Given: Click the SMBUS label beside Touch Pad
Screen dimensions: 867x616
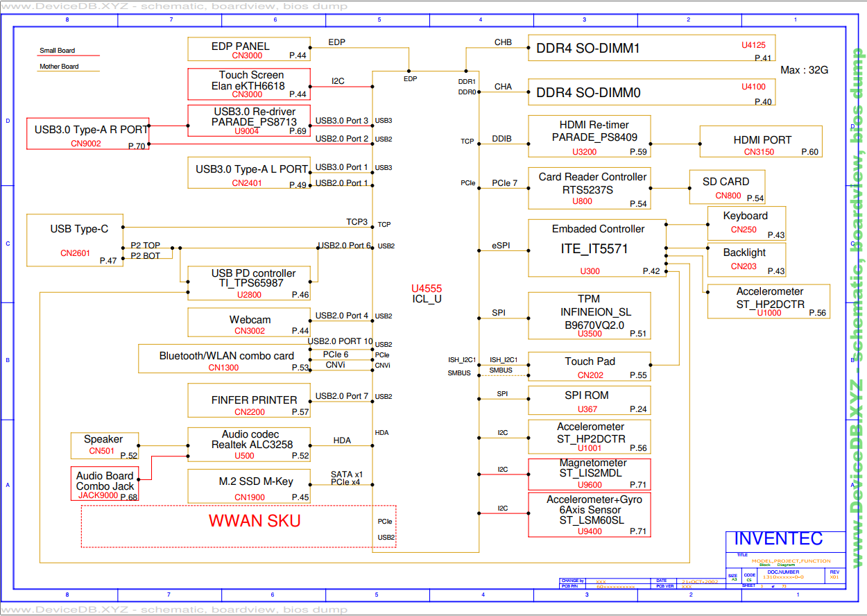Looking at the screenshot, I should tap(501, 370).
